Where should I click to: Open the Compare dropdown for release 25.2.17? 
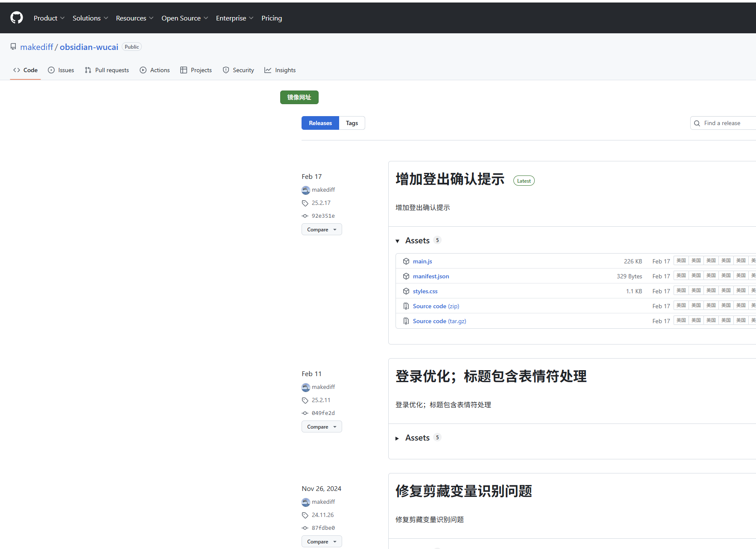[x=322, y=229]
